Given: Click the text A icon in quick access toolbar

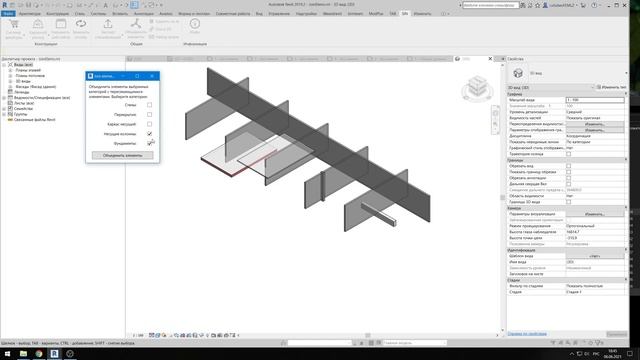Looking at the screenshot, I should click(105, 5).
